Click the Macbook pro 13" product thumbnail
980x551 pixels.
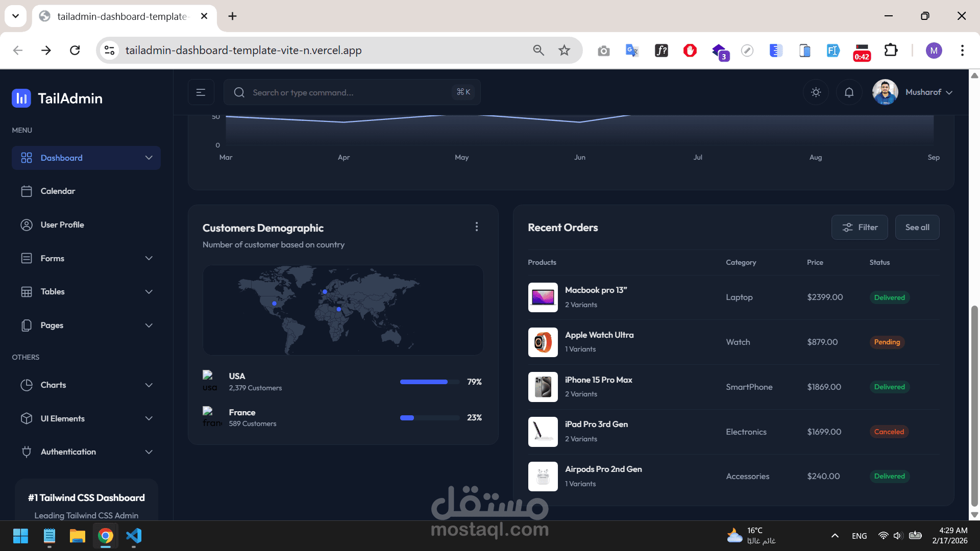coord(543,297)
